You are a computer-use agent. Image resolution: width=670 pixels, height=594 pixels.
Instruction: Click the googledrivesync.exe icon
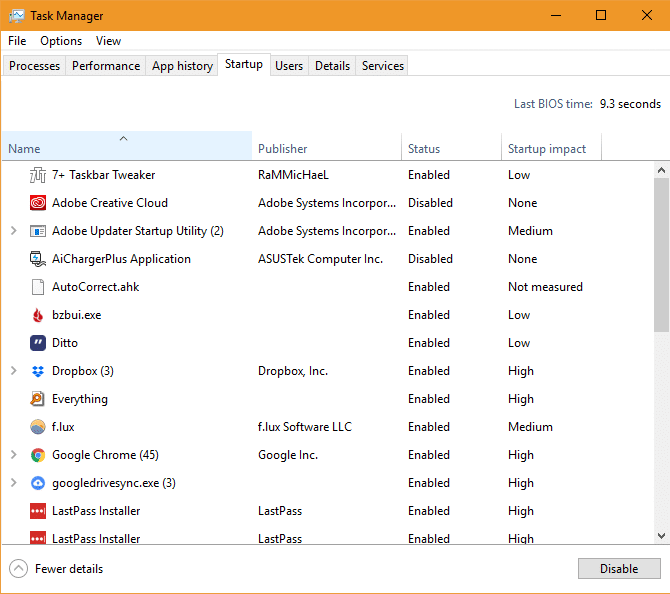[38, 483]
